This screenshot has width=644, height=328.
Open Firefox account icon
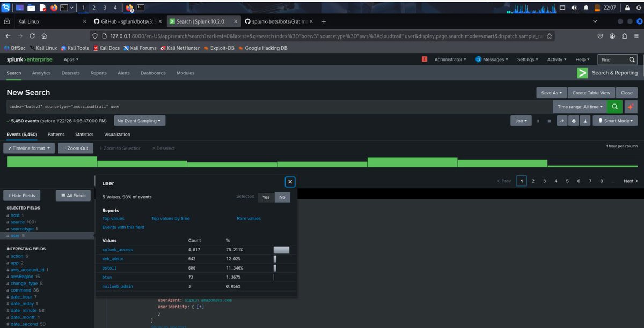point(612,36)
